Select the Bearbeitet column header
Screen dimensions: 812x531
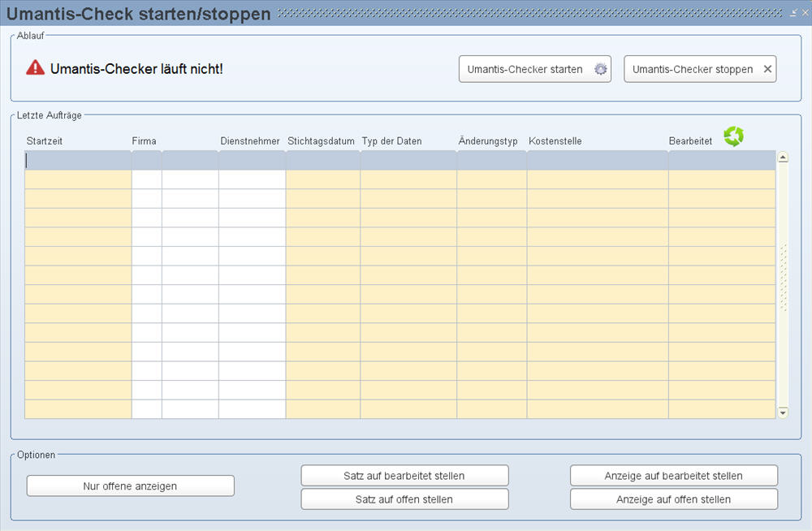(x=690, y=141)
